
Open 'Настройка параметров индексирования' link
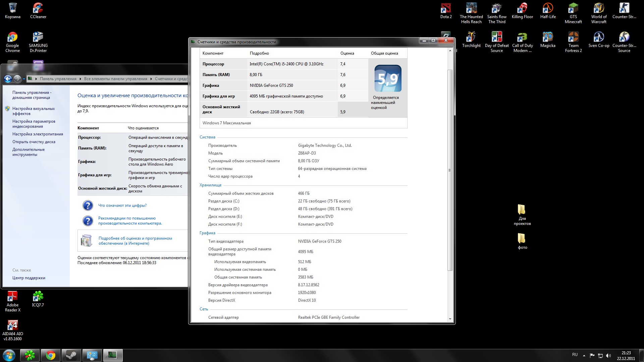click(34, 124)
